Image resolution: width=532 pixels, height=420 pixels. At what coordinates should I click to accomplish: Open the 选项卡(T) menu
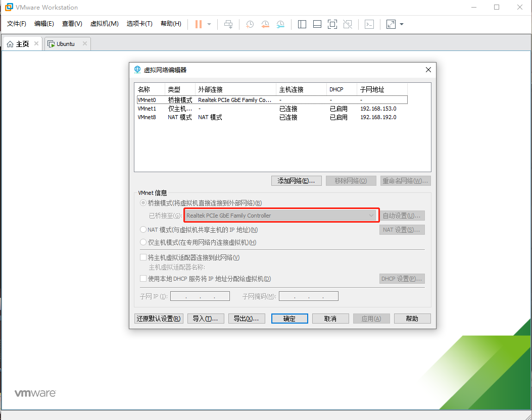pos(139,24)
